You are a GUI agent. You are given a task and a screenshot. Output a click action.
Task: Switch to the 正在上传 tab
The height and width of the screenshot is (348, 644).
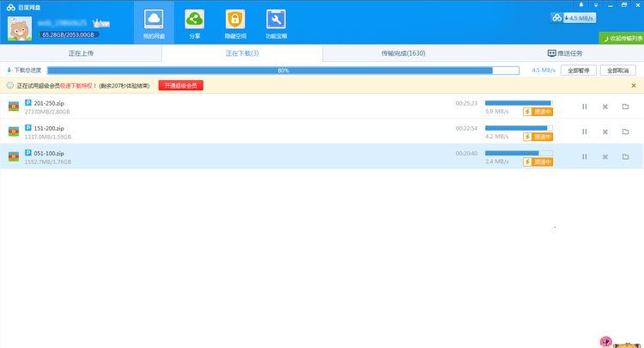pyautogui.click(x=81, y=53)
